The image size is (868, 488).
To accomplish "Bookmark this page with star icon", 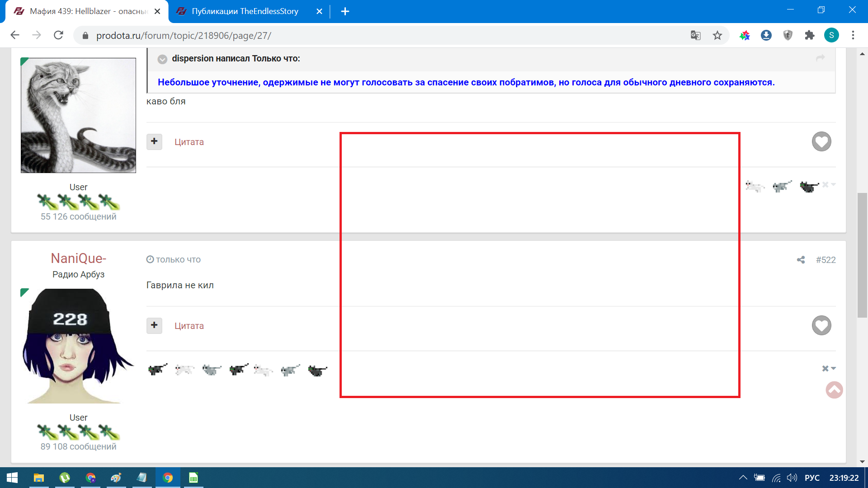I will (x=717, y=35).
